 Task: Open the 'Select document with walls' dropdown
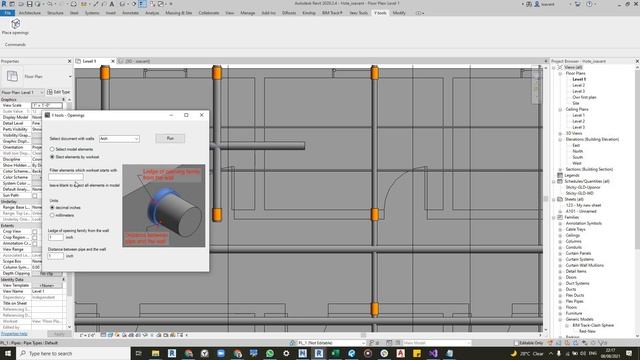pos(119,139)
